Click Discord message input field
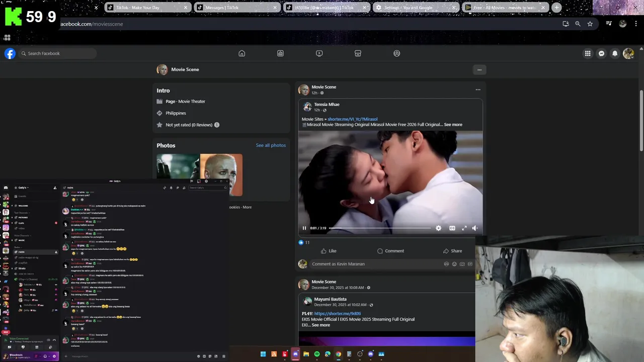The height and width of the screenshot is (362, 644). coord(131,356)
